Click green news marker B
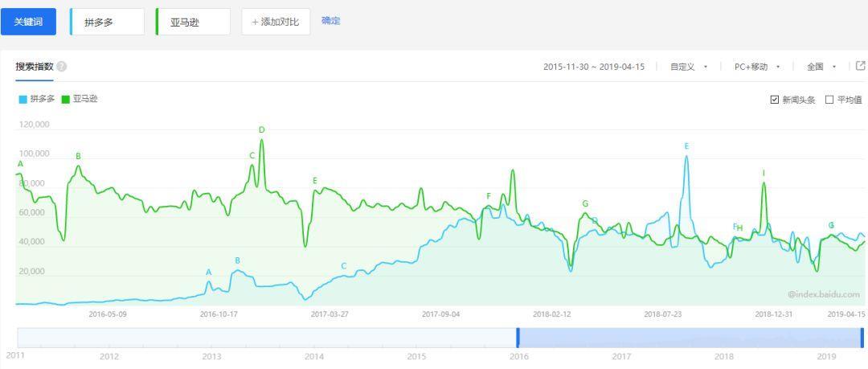Viewport: 868px width, 369px height. click(78, 156)
